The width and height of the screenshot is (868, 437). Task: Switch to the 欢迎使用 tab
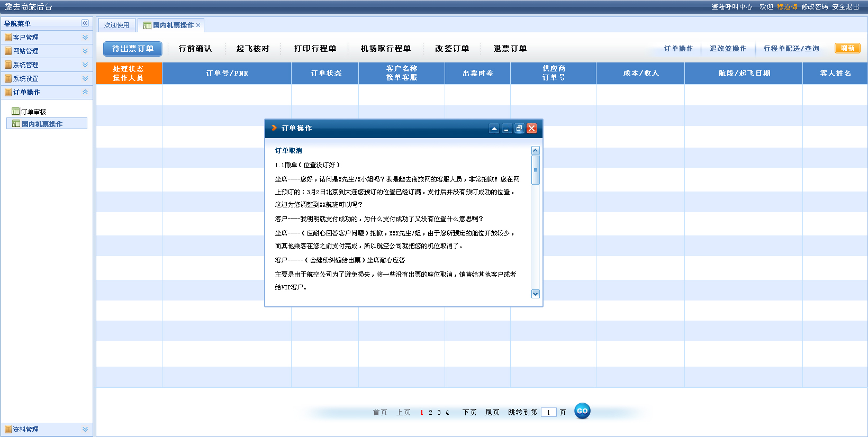coord(116,25)
